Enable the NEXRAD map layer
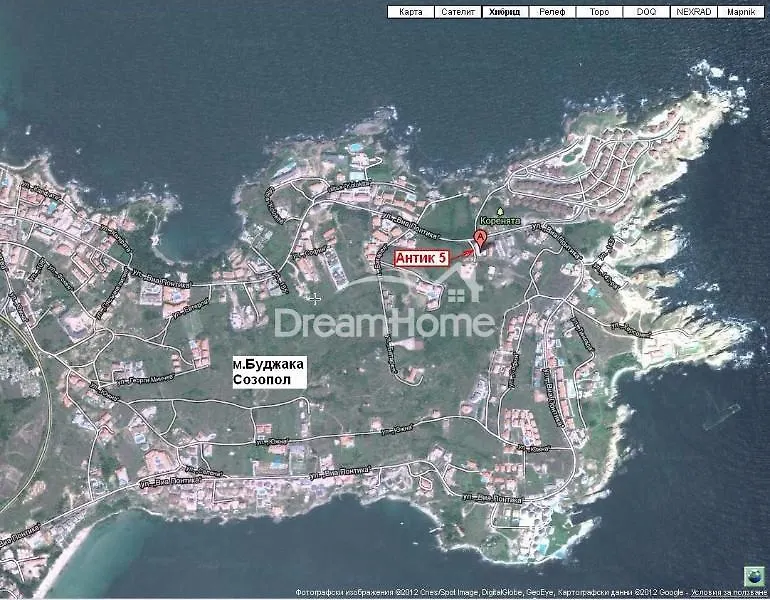The height and width of the screenshot is (600, 770). click(693, 12)
